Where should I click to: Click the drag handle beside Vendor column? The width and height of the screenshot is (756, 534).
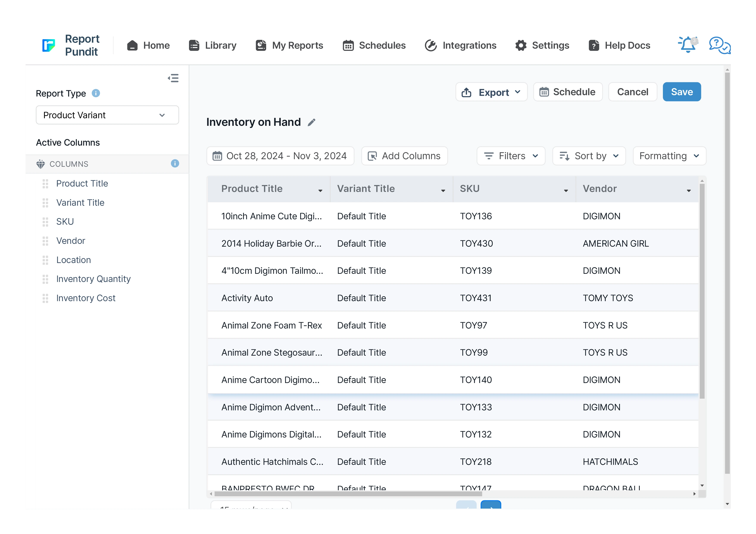(x=45, y=241)
